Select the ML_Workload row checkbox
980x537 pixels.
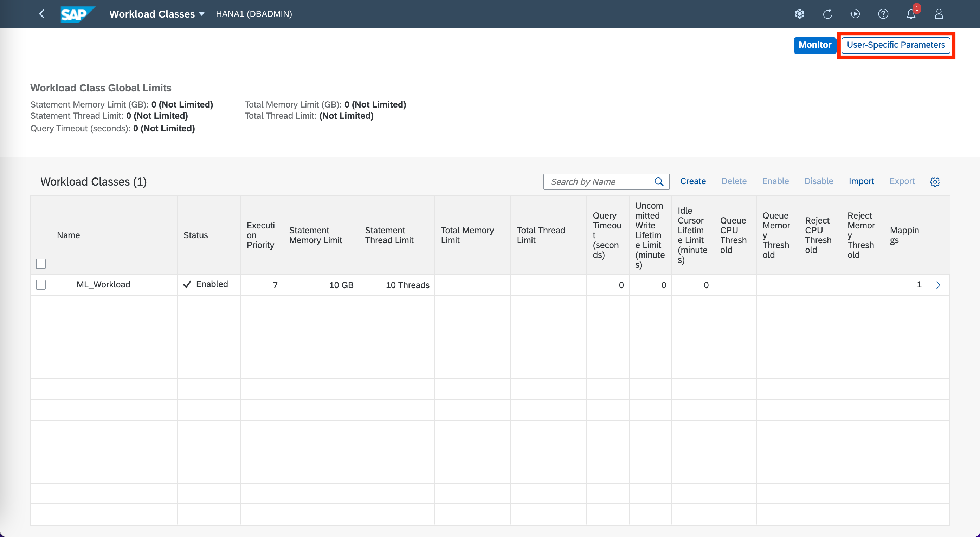41,284
